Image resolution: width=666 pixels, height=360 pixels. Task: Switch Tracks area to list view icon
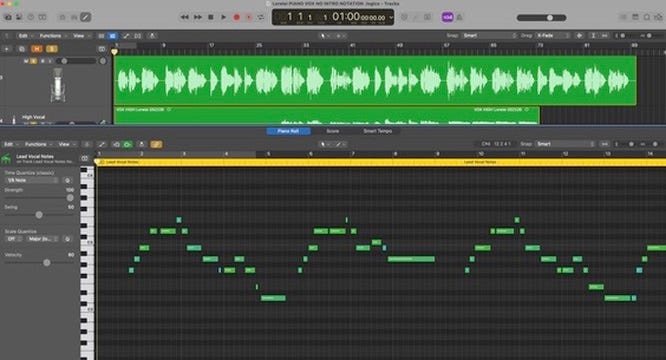tap(102, 36)
